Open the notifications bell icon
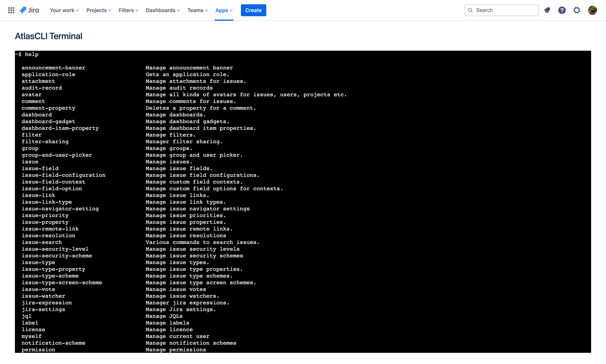The image size is (606, 364). click(547, 10)
